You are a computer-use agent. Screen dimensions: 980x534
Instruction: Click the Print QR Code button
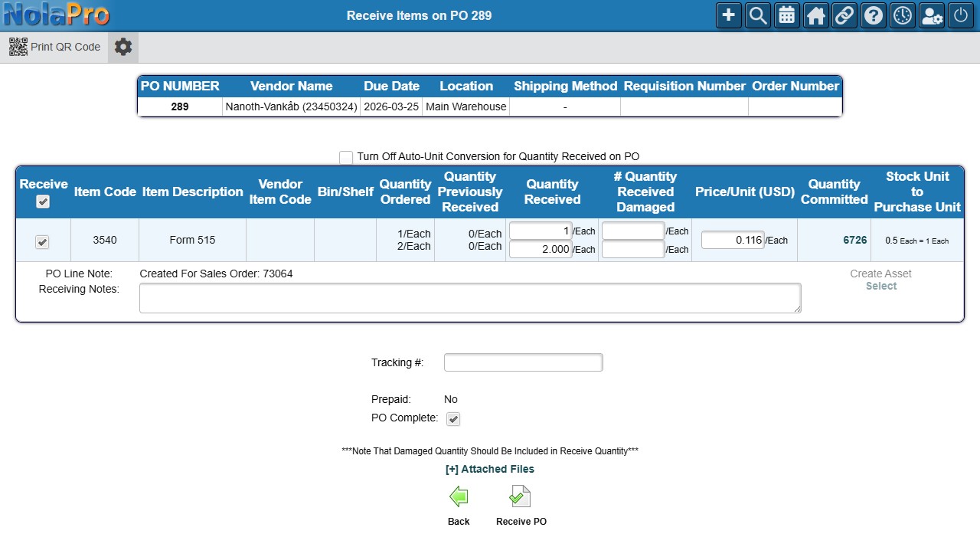tap(55, 47)
